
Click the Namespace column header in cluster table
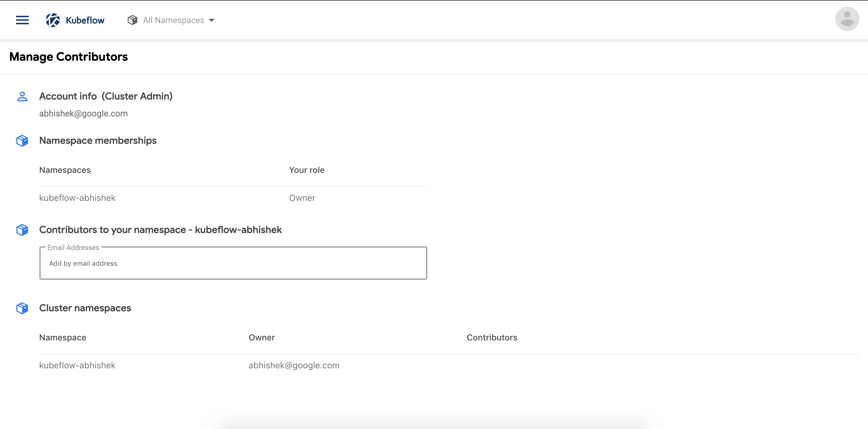[x=63, y=338]
